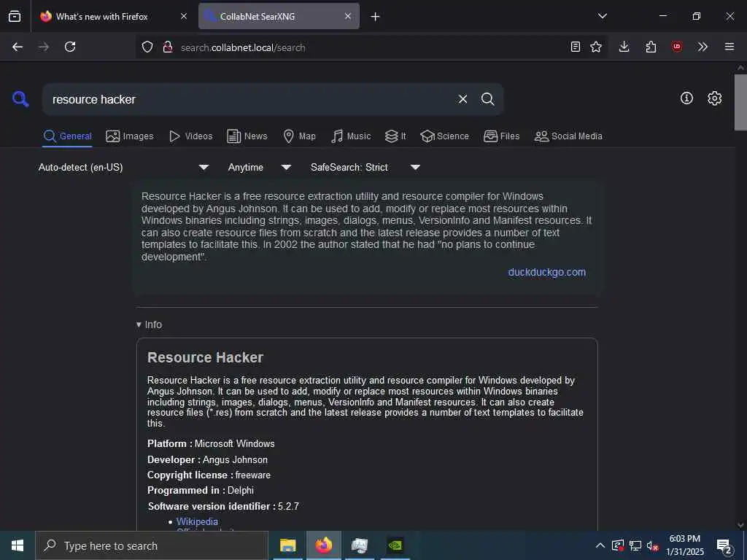Show hidden tray icons chevron

click(600, 545)
